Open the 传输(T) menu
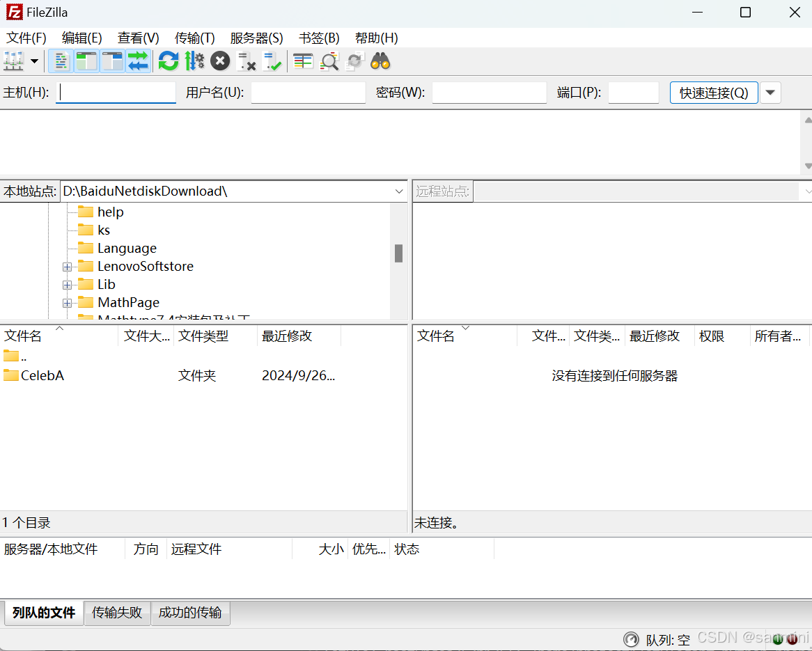 tap(194, 38)
